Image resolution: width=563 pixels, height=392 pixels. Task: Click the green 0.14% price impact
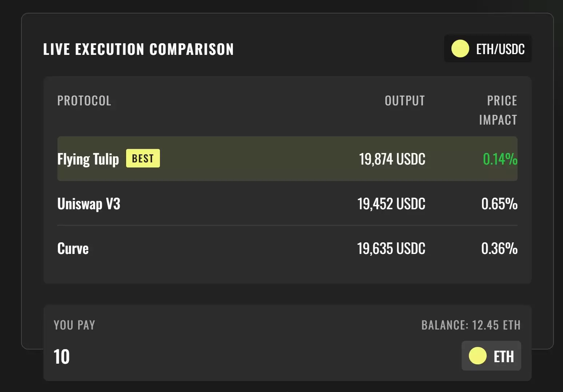500,159
